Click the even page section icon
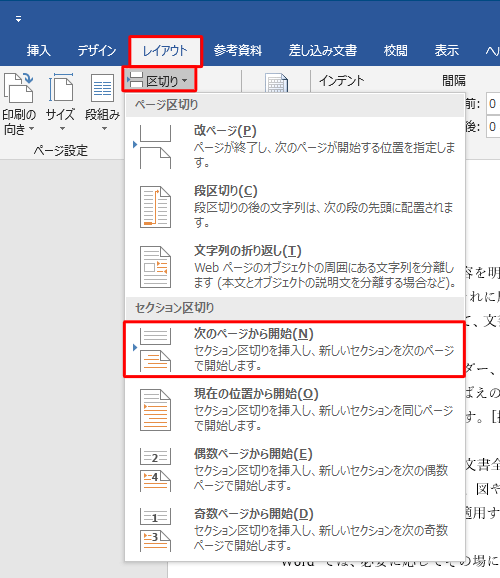 pos(155,470)
